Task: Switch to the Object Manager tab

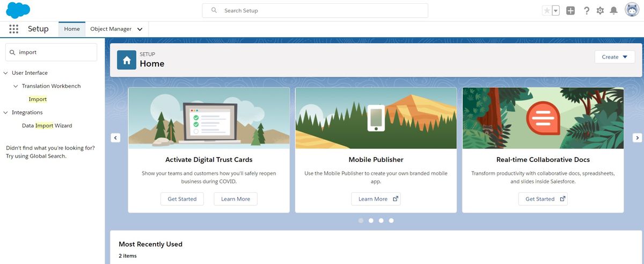Action: [111, 29]
